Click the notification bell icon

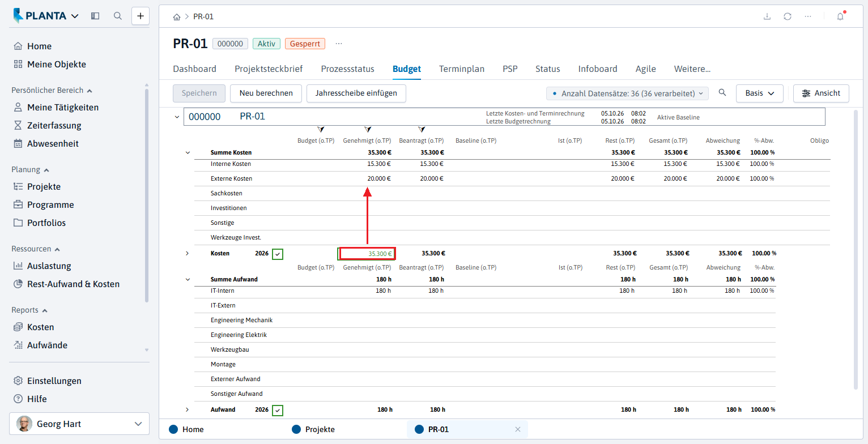coord(840,16)
